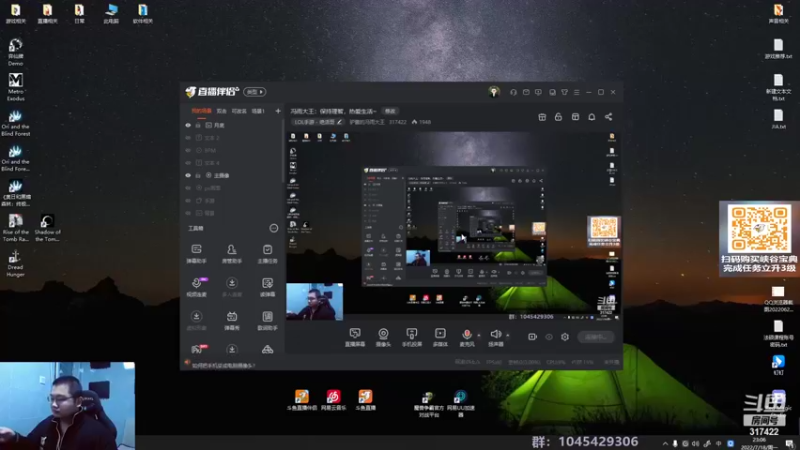This screenshot has width=800, height=450.
Task: Click the bell notification icon
Action: [592, 117]
